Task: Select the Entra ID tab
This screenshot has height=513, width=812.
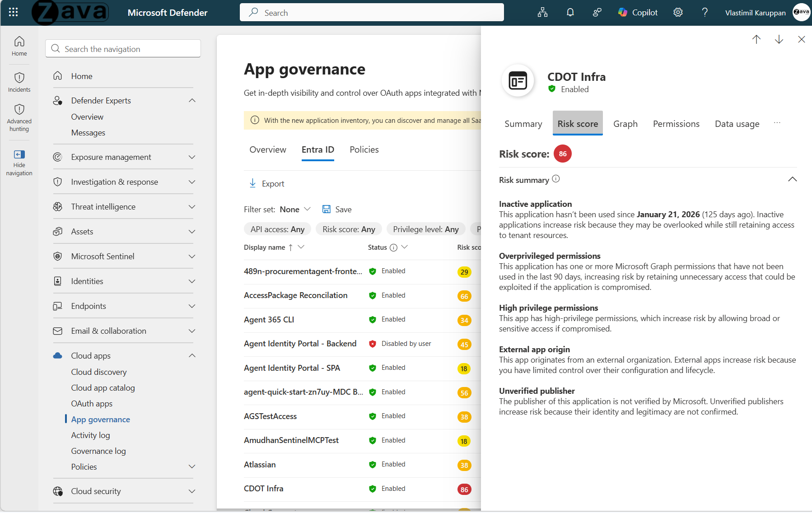Action: pos(318,150)
